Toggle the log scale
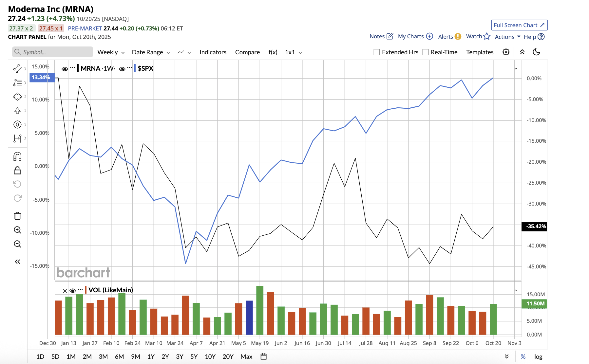 pyautogui.click(x=538, y=356)
